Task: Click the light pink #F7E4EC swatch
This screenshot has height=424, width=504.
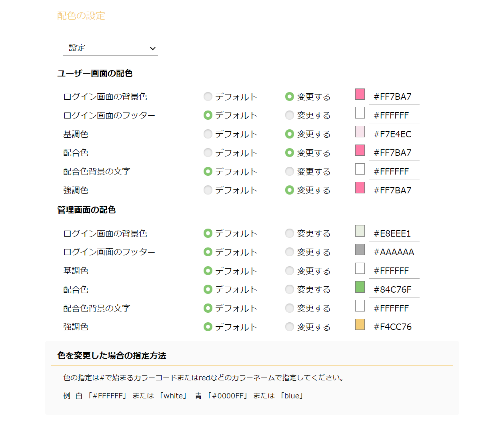Action: pyautogui.click(x=360, y=131)
